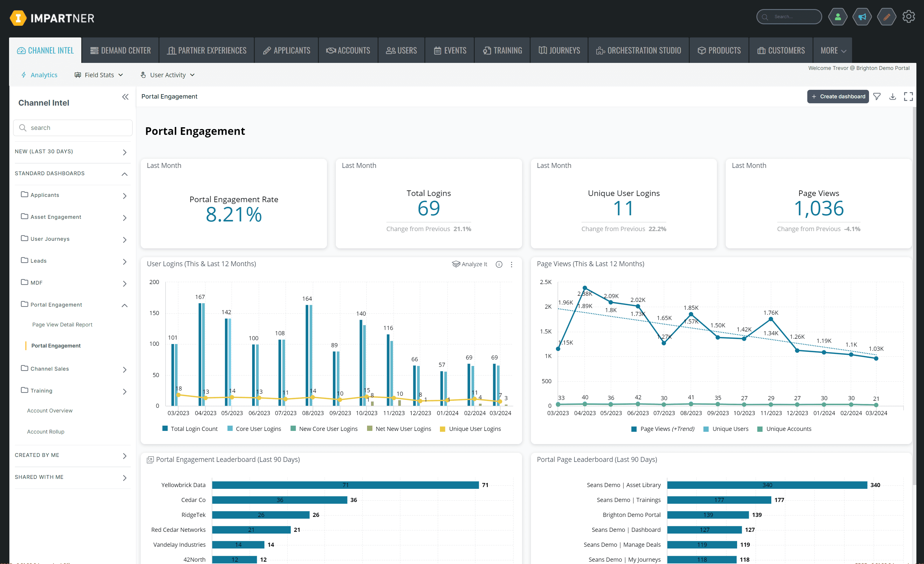Go to the Accounts tab

coord(348,50)
